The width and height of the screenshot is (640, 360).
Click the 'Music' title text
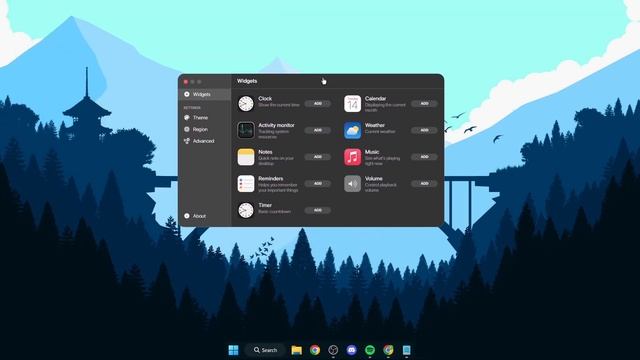tap(372, 152)
